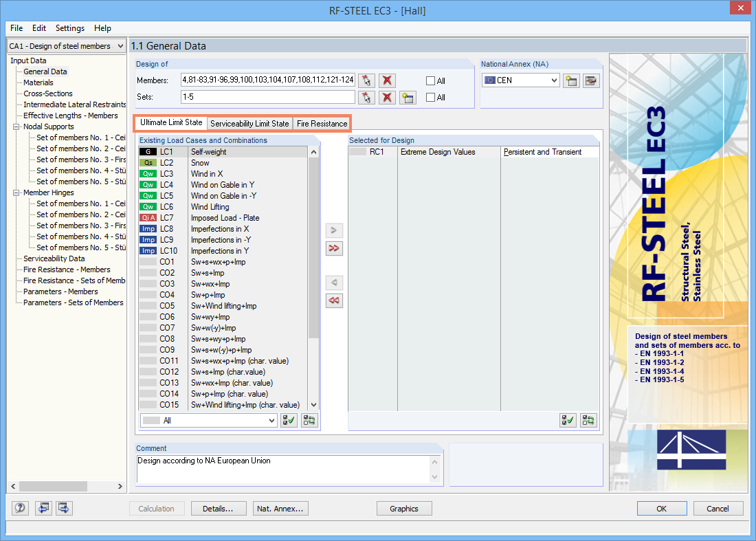The width and height of the screenshot is (756, 541).
Task: Select CO1 Sw+s+wx+p+Imp combination row
Action: click(223, 263)
